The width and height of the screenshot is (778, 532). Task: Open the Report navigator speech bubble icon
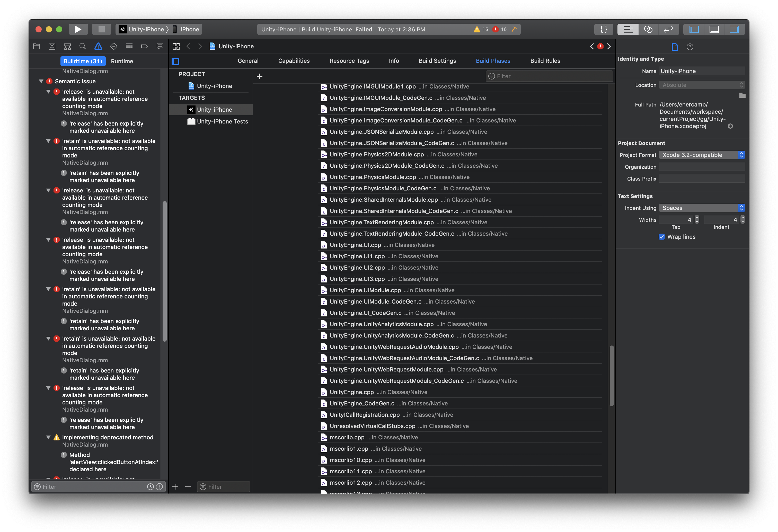point(160,46)
